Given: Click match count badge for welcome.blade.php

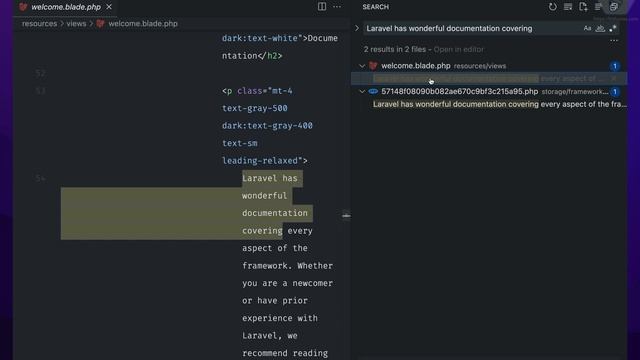Looking at the screenshot, I should pos(615,66).
